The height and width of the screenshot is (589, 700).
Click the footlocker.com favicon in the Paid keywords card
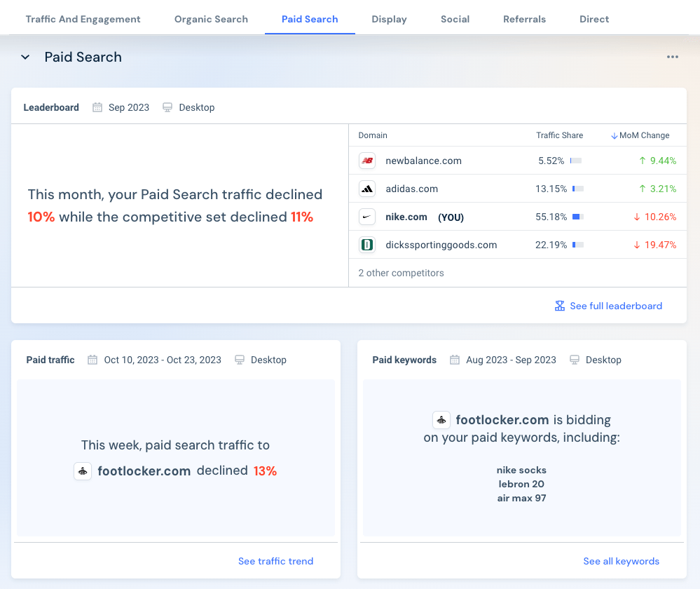tap(441, 419)
